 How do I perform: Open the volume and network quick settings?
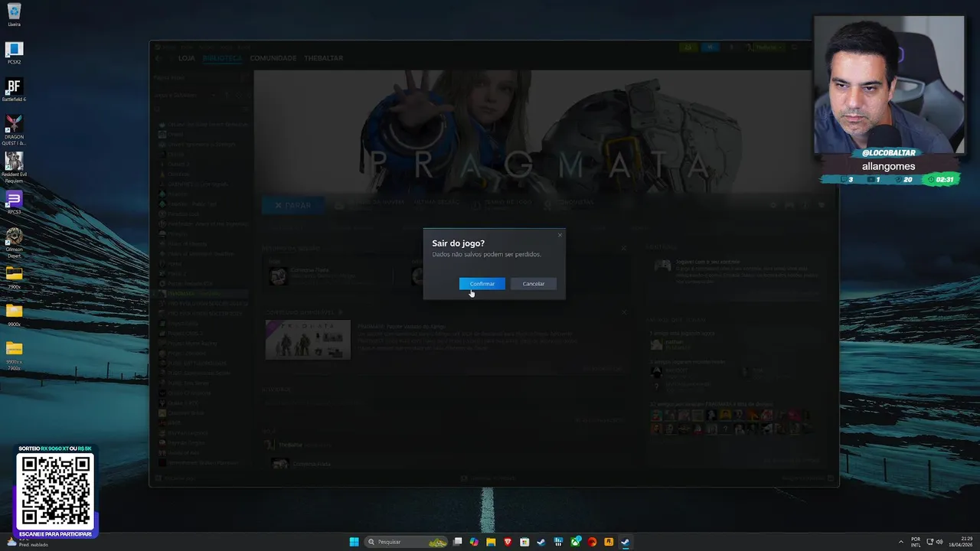click(x=934, y=542)
